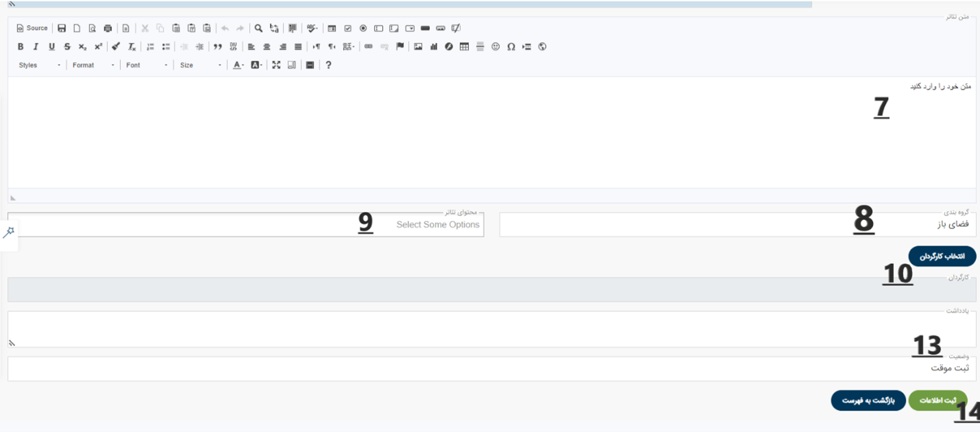The height and width of the screenshot is (432, 980).
Task: Apply Italic formatting
Action: (36, 47)
